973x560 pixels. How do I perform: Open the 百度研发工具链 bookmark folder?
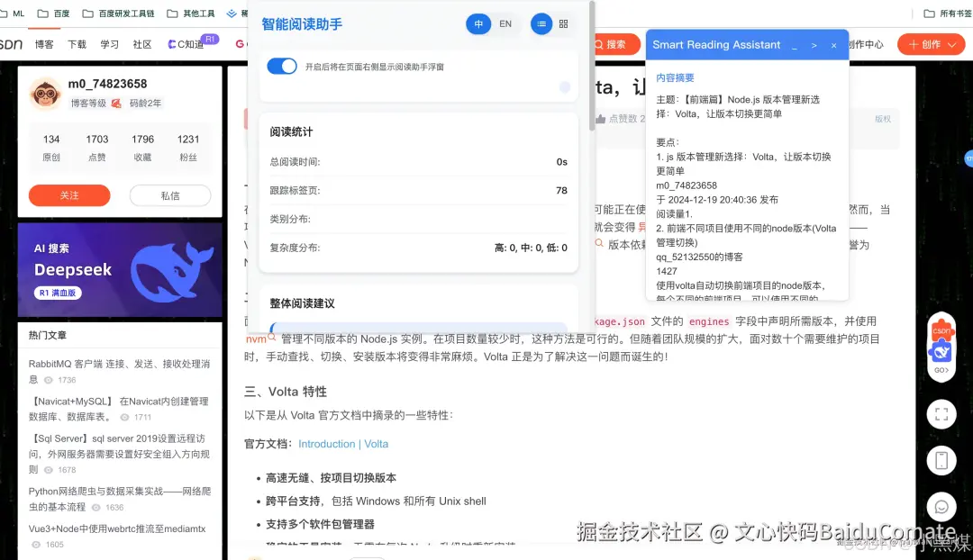click(119, 13)
